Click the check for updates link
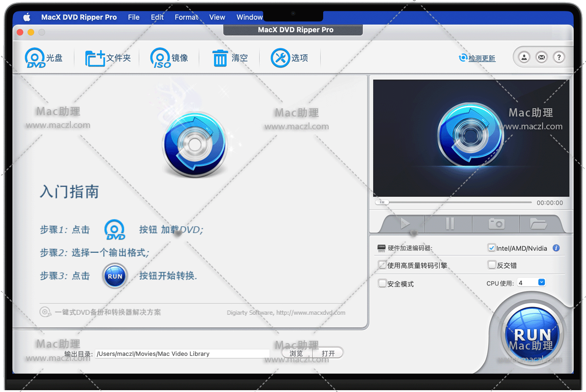 (481, 58)
